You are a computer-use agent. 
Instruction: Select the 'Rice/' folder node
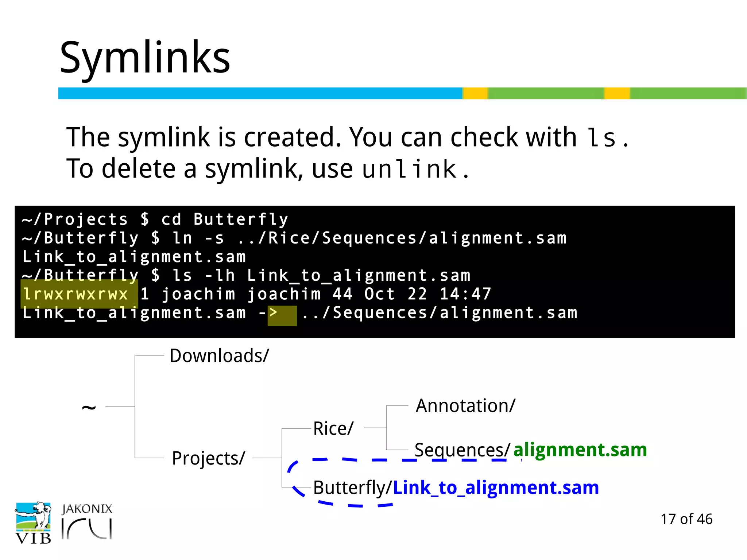click(333, 428)
